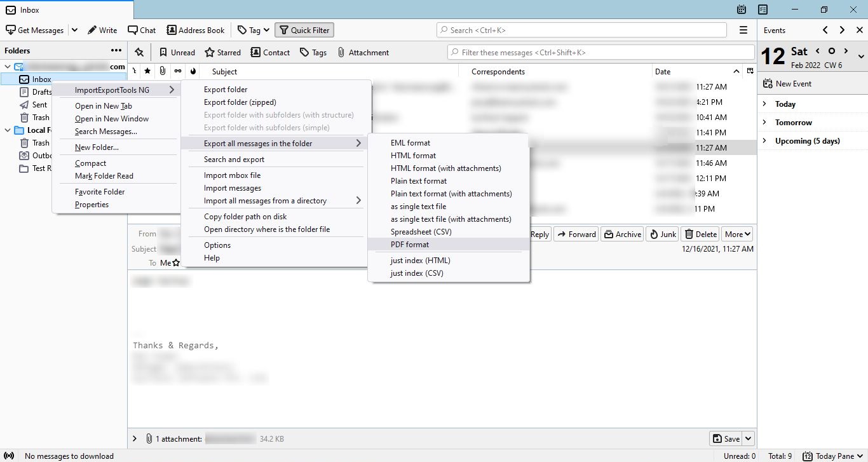This screenshot has height=462, width=868.
Task: Collapse the Local Folders tree
Action: (x=8, y=130)
